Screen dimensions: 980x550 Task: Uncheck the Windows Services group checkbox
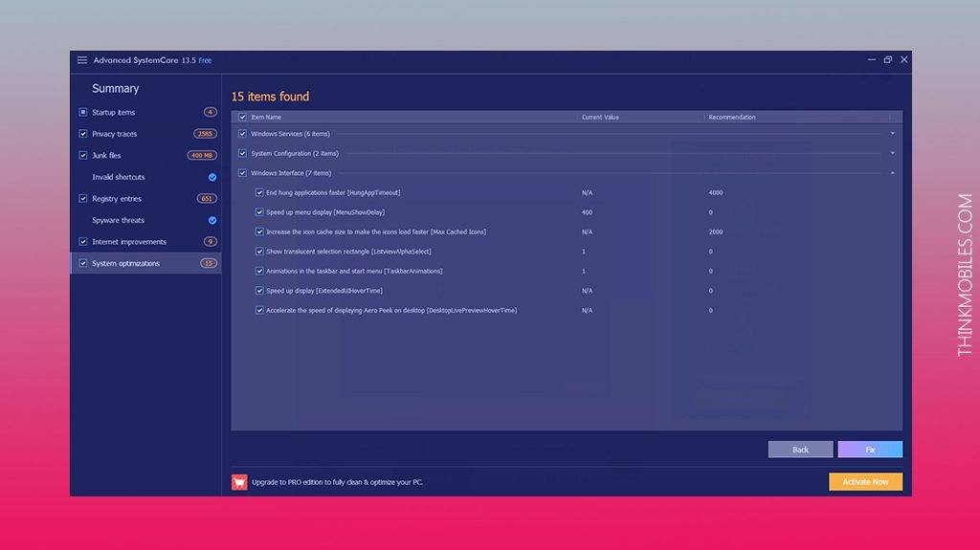coord(242,134)
